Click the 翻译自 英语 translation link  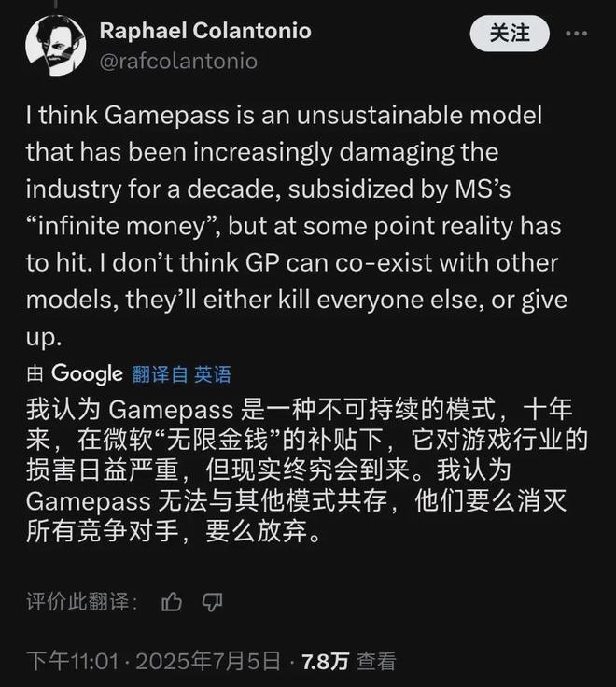tap(181, 374)
